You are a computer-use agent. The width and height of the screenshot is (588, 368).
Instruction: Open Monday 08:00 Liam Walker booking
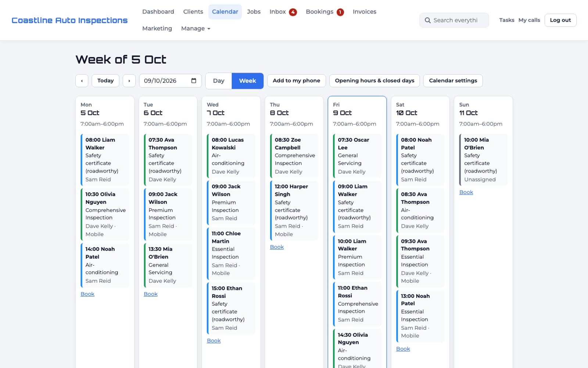coord(105,160)
